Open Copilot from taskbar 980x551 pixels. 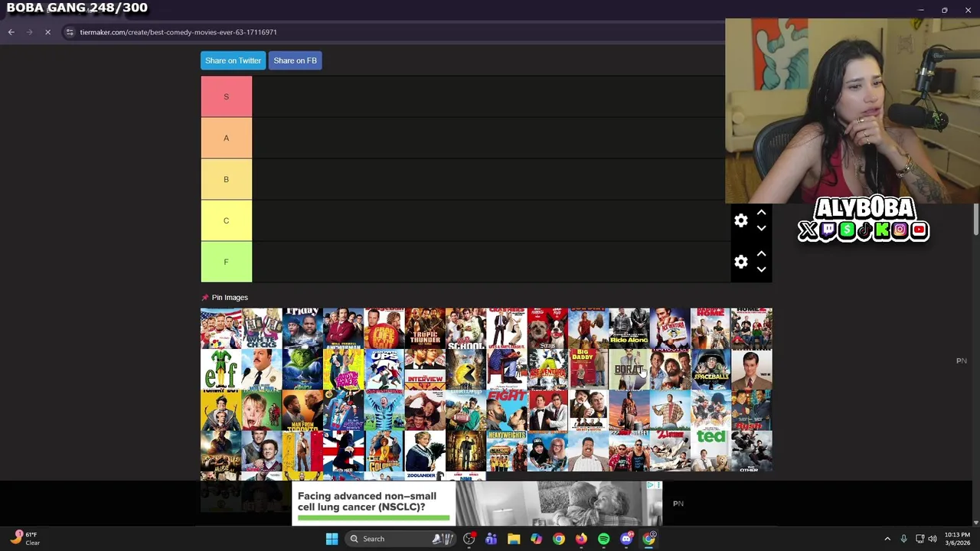[536, 539]
